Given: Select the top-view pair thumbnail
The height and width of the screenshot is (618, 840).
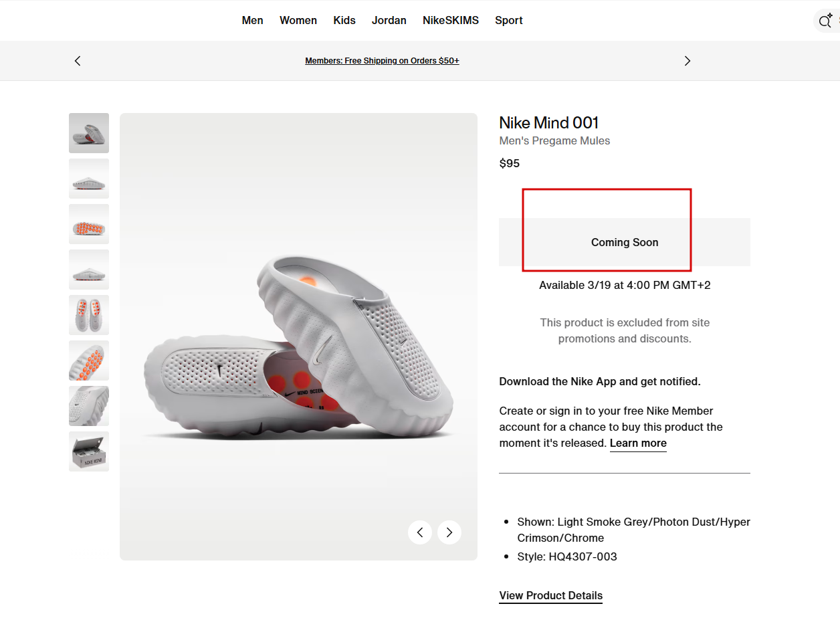Looking at the screenshot, I should (89, 315).
